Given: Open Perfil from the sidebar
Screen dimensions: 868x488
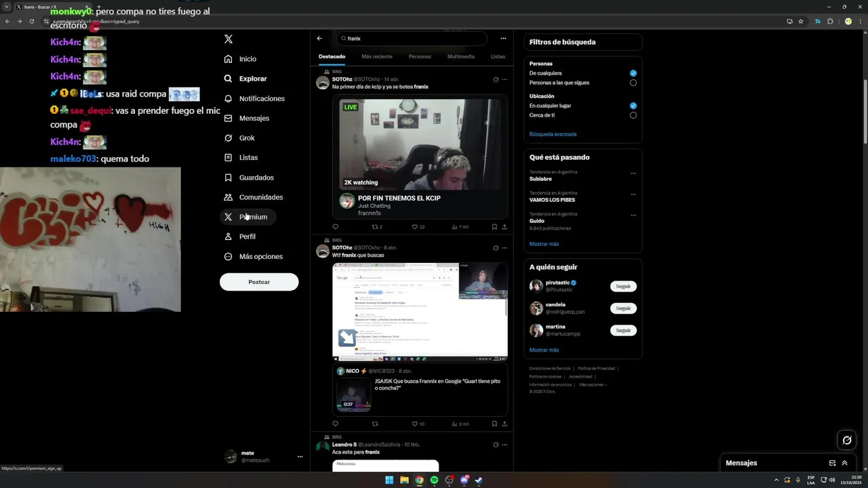Looking at the screenshot, I should [240, 237].
